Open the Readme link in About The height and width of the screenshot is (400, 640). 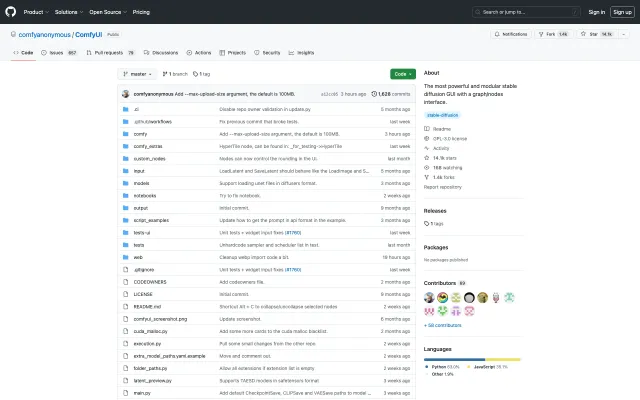441,128
